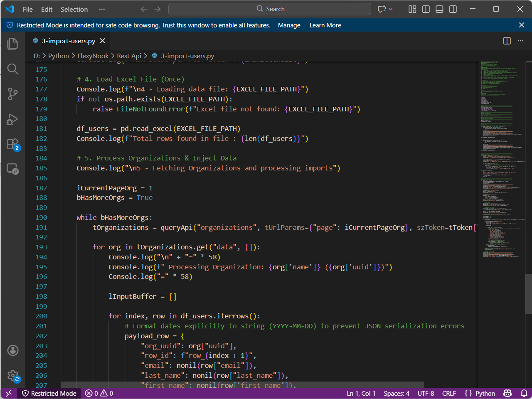Go back using the left arrow
This screenshot has height=399, width=532.
click(x=144, y=9)
